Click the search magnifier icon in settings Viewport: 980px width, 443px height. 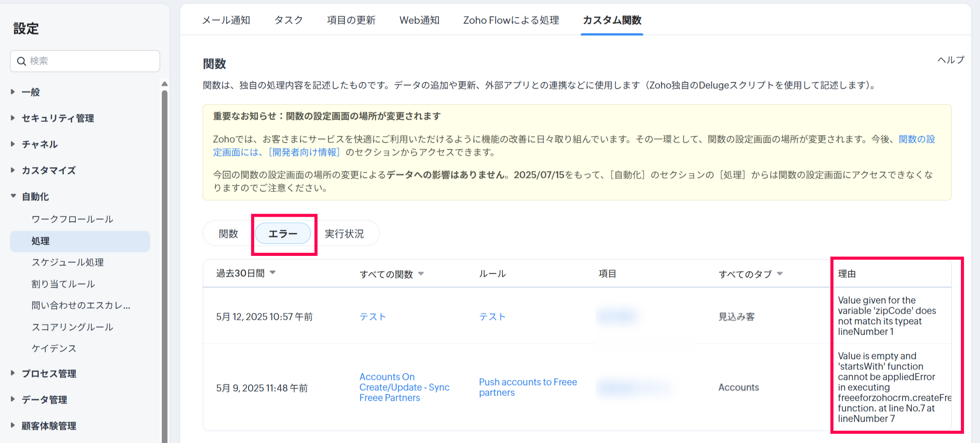tap(21, 61)
